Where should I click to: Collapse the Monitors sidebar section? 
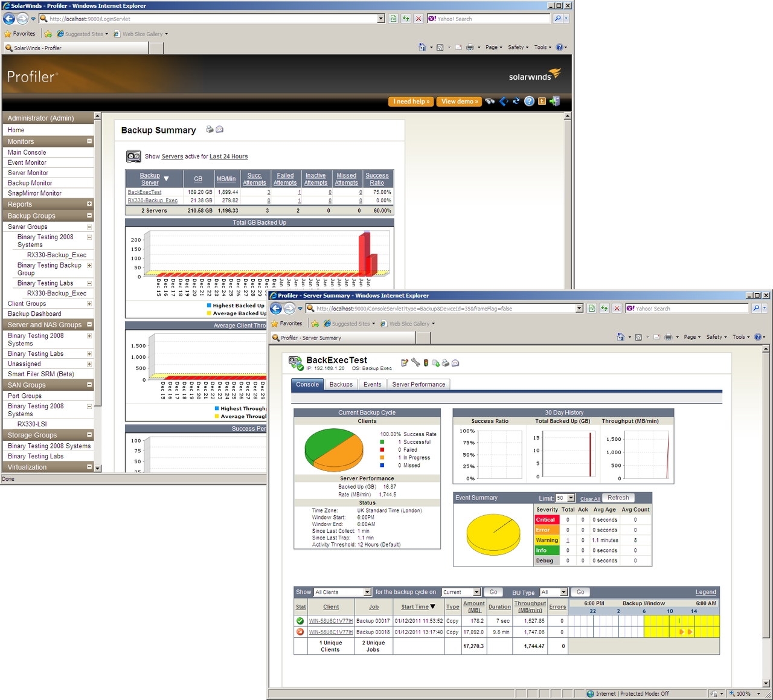coord(89,141)
